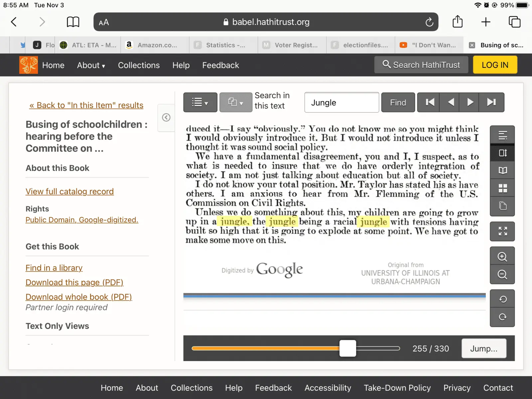This screenshot has height=399, width=532.
Task: Select single page scroll view
Action: point(502,153)
